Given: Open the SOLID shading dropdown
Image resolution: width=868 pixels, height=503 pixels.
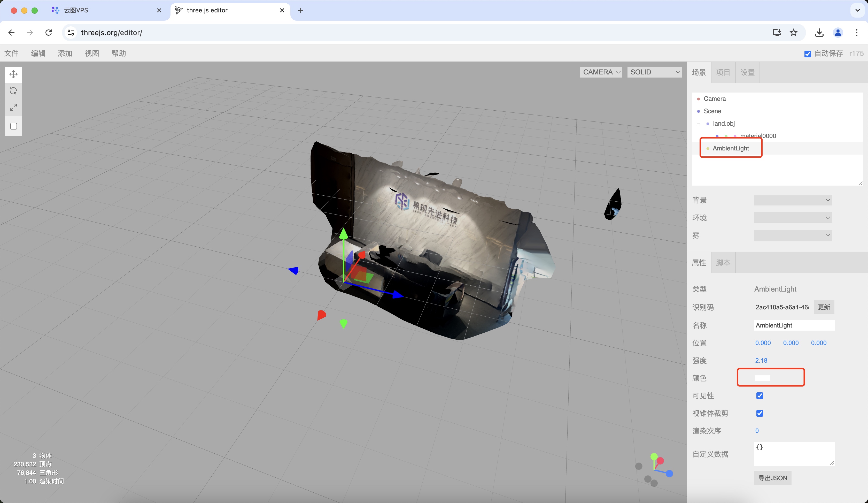Looking at the screenshot, I should pos(654,72).
